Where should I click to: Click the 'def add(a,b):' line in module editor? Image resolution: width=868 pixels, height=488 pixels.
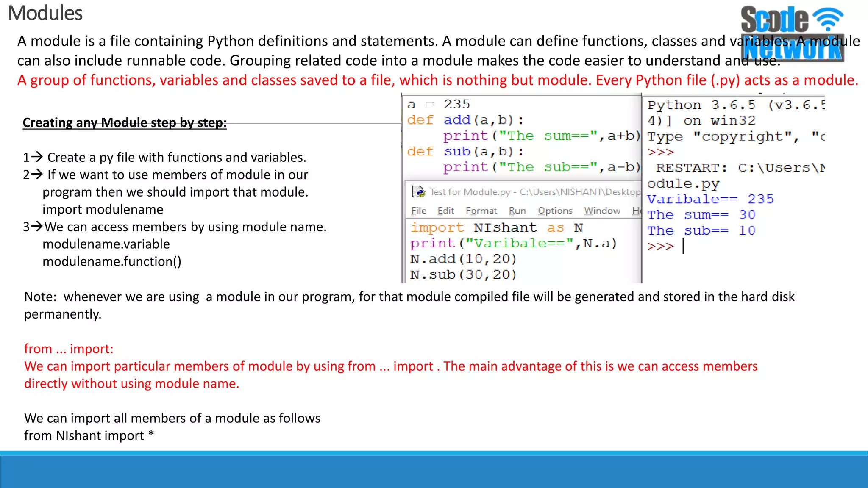tap(465, 120)
